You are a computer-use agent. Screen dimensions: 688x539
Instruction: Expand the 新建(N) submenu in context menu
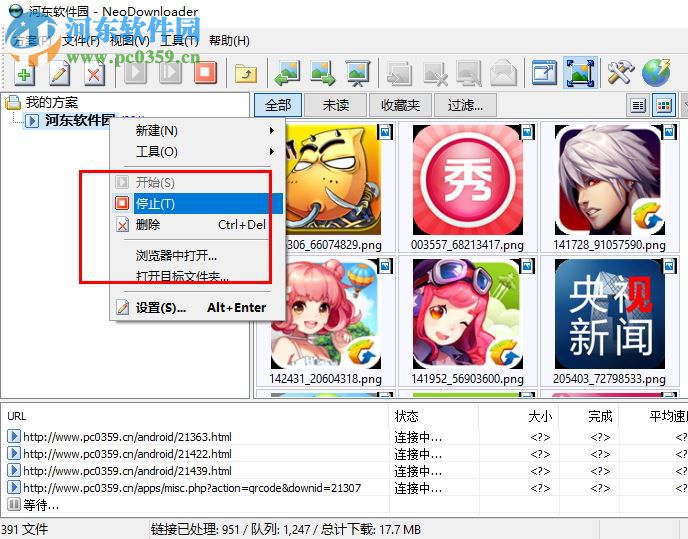point(197,130)
